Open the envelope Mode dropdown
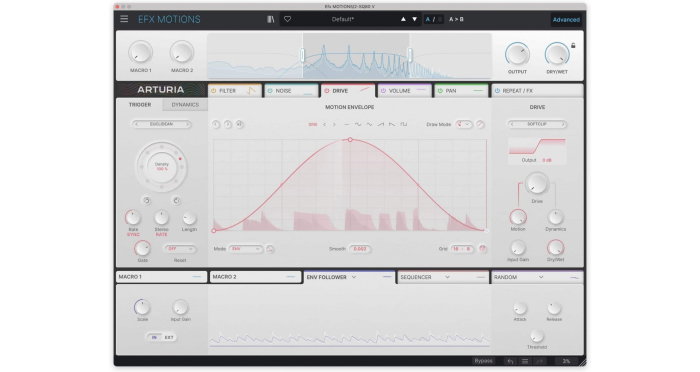This screenshot has height=372, width=700. (246, 249)
